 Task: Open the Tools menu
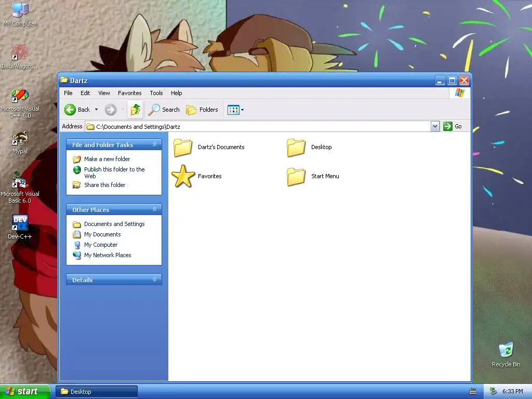coord(156,93)
